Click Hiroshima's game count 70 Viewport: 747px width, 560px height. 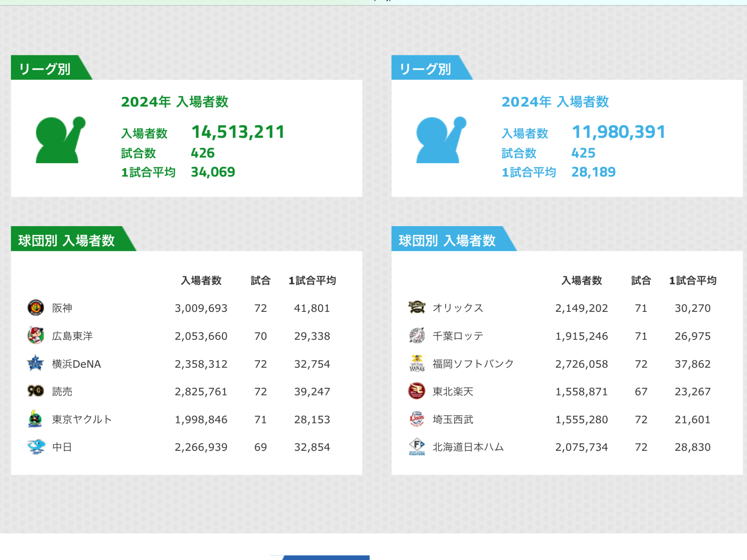[x=261, y=336]
